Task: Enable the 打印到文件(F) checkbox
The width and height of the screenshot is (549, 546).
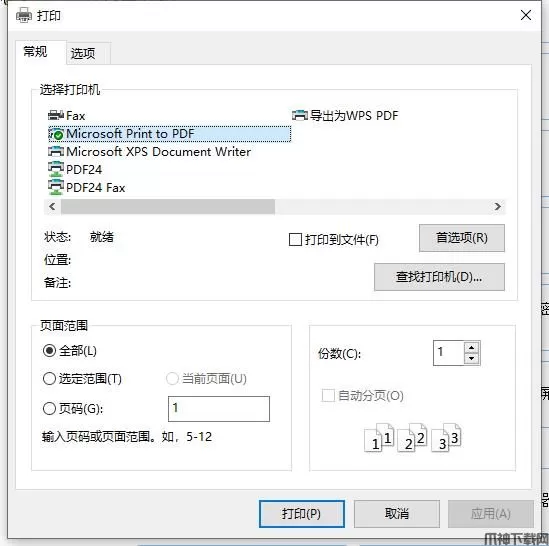Action: tap(295, 240)
